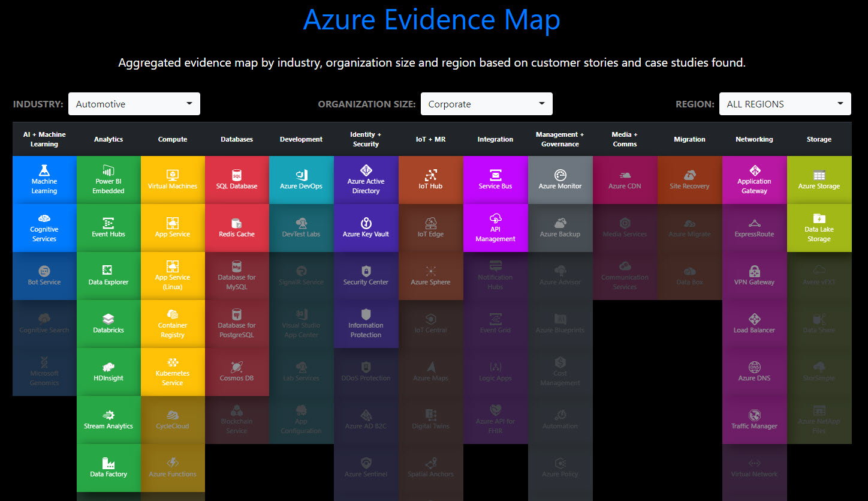Open the Data Explorer tile
The image size is (868, 501).
[108, 276]
